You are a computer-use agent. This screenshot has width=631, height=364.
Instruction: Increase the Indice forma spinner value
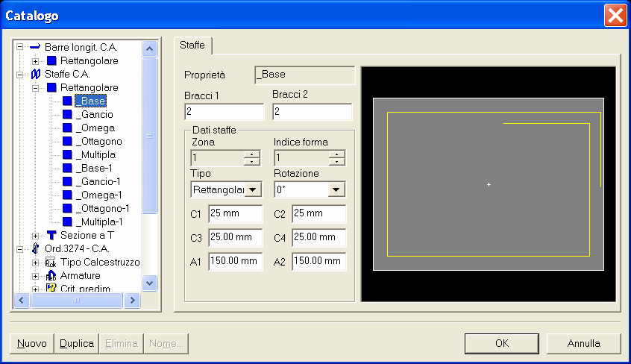pyautogui.click(x=336, y=154)
